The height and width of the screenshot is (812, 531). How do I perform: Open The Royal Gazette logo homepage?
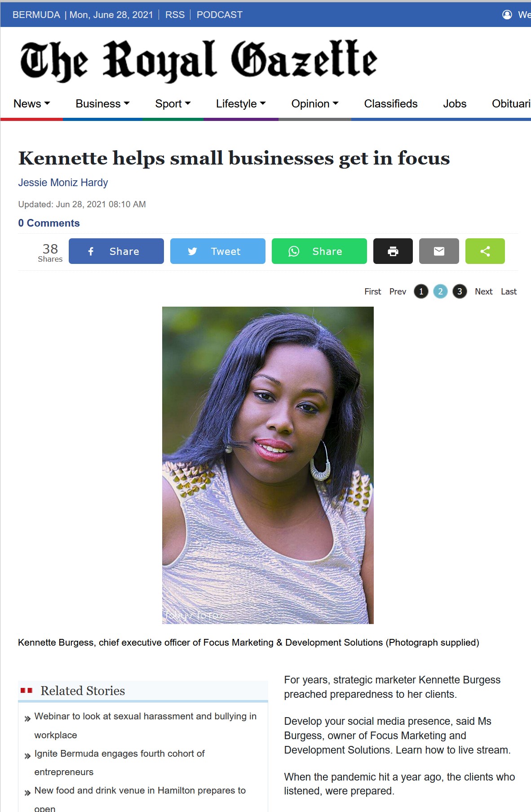click(198, 61)
